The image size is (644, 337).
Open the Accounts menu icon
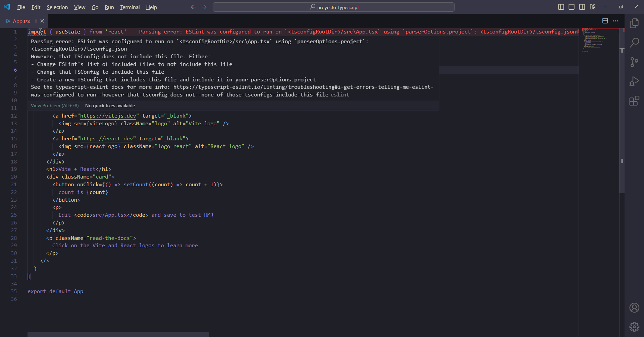(x=634, y=308)
